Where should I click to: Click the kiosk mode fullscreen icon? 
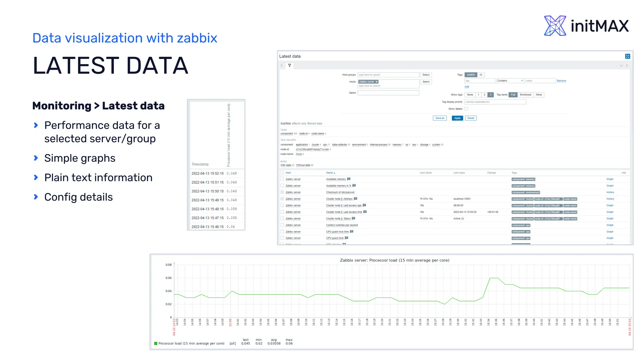(x=627, y=56)
